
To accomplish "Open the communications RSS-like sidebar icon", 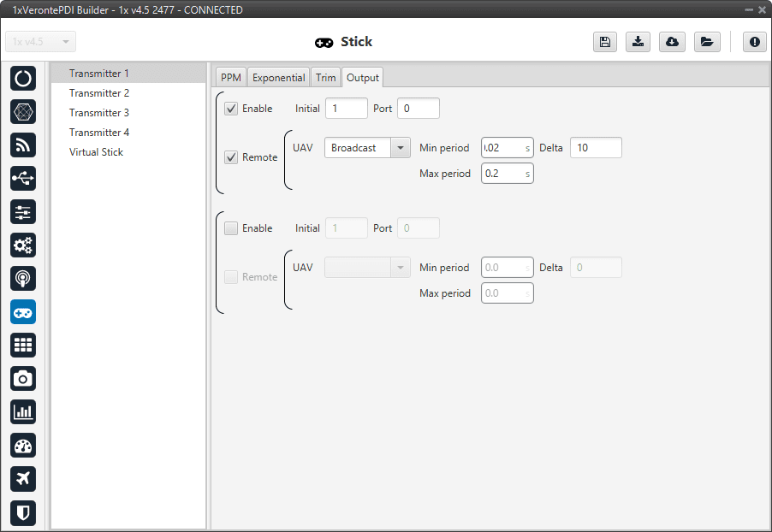I will coord(23,145).
